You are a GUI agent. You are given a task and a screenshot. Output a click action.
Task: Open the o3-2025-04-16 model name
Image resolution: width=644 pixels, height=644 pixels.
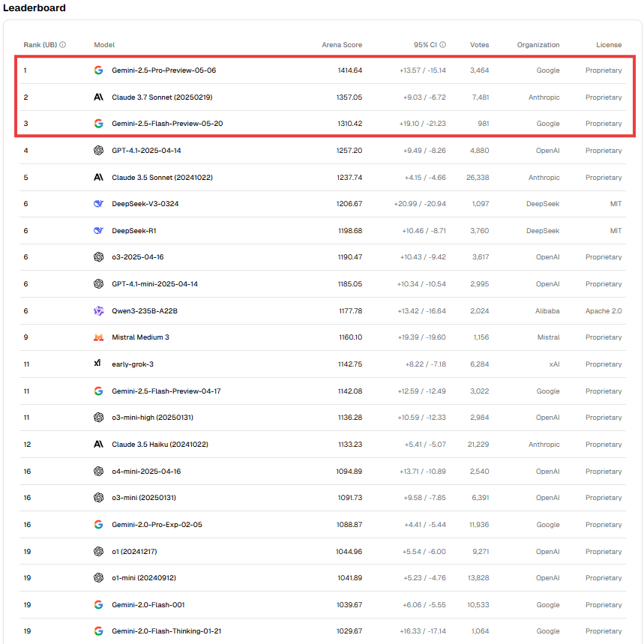138,257
